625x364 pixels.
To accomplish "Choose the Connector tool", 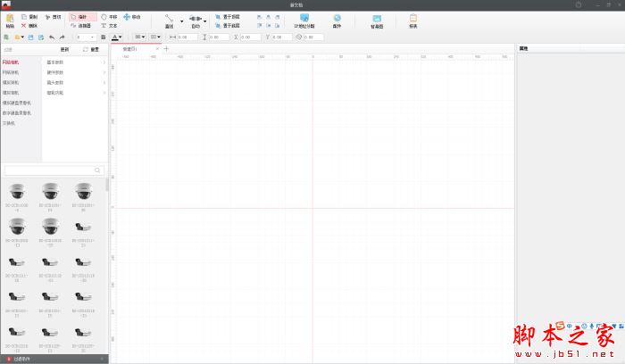I will click(x=81, y=26).
